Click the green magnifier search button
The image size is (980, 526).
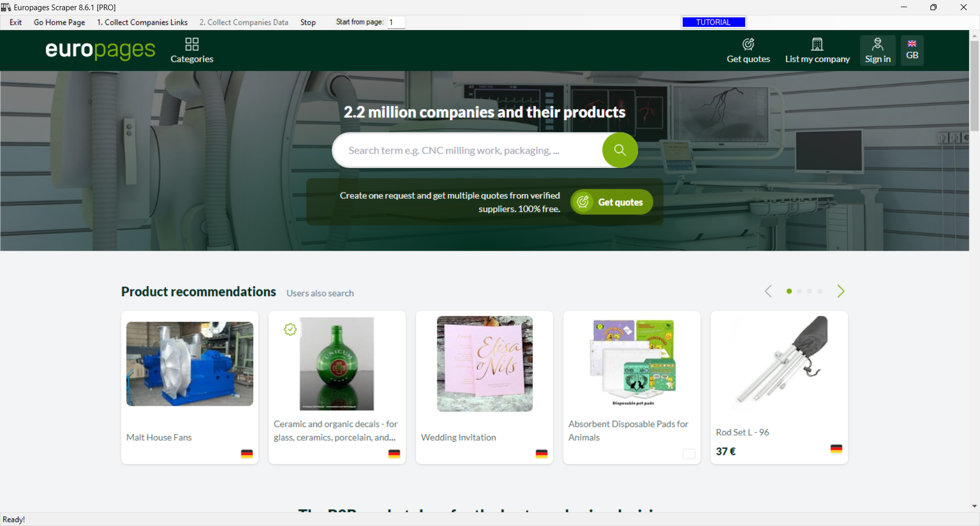click(x=620, y=150)
